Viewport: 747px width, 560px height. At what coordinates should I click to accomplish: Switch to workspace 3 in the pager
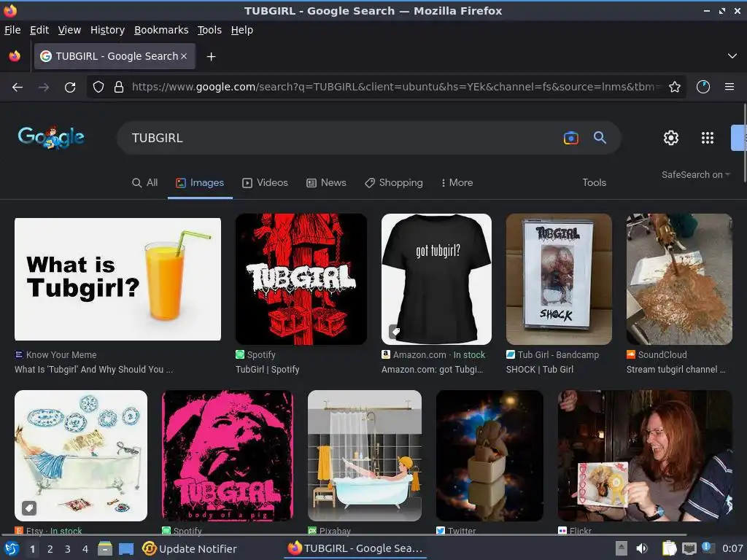coord(68,549)
